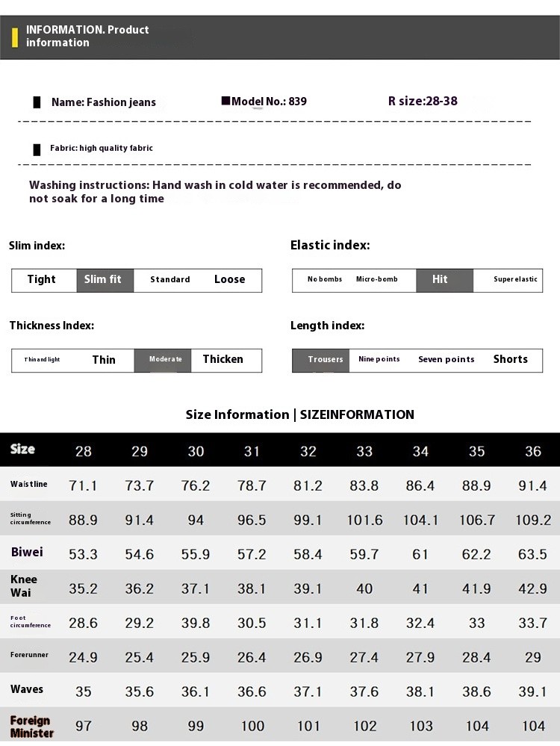Click the size 32 column header
The height and width of the screenshot is (746, 560).
pyautogui.click(x=308, y=451)
